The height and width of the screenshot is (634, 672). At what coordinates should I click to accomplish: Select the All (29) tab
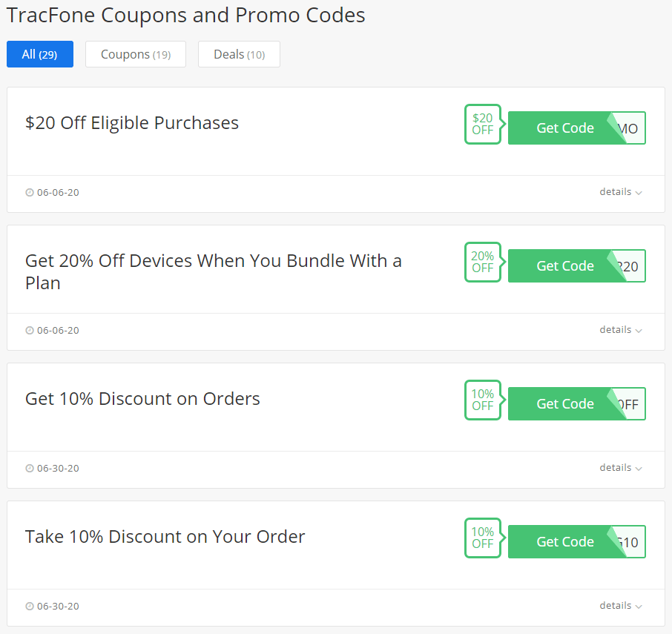pyautogui.click(x=40, y=54)
